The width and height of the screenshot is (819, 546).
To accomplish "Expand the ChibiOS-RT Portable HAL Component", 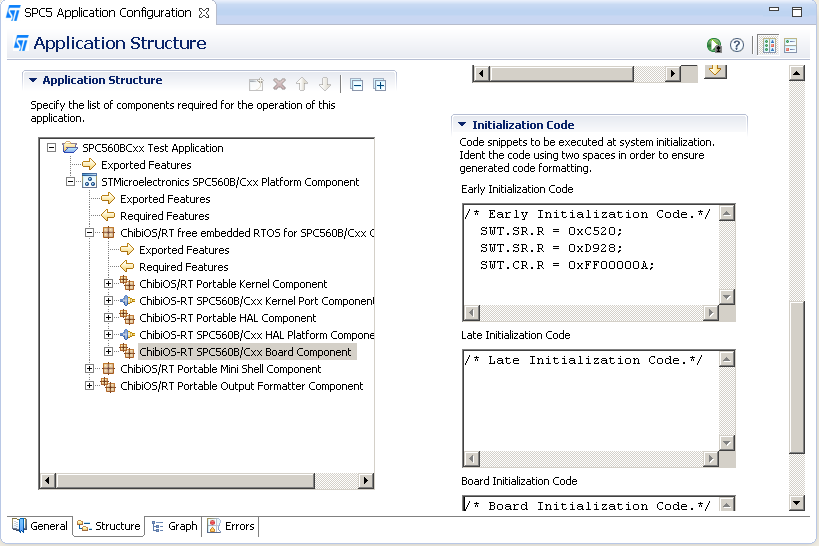I will click(108, 318).
